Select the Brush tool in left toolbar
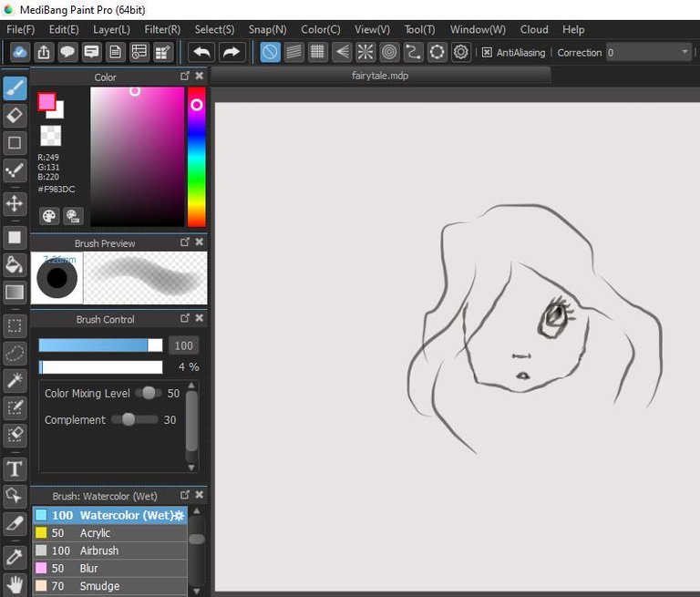 pyautogui.click(x=15, y=88)
